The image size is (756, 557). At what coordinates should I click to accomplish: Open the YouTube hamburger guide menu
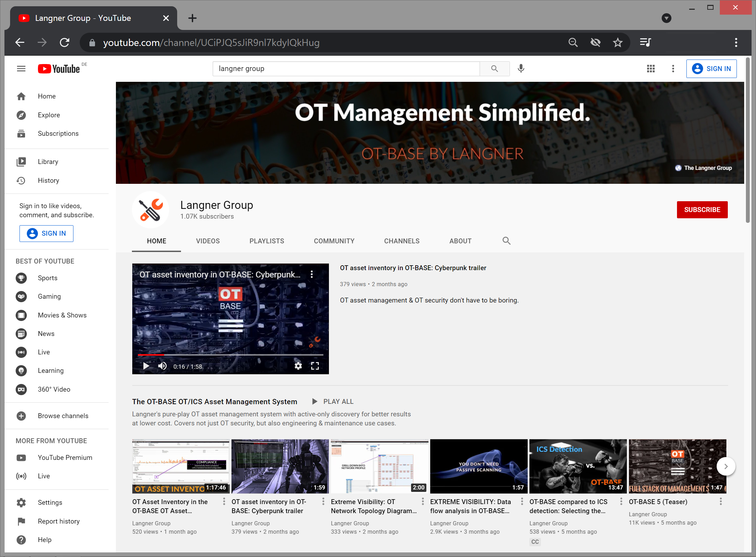(21, 69)
